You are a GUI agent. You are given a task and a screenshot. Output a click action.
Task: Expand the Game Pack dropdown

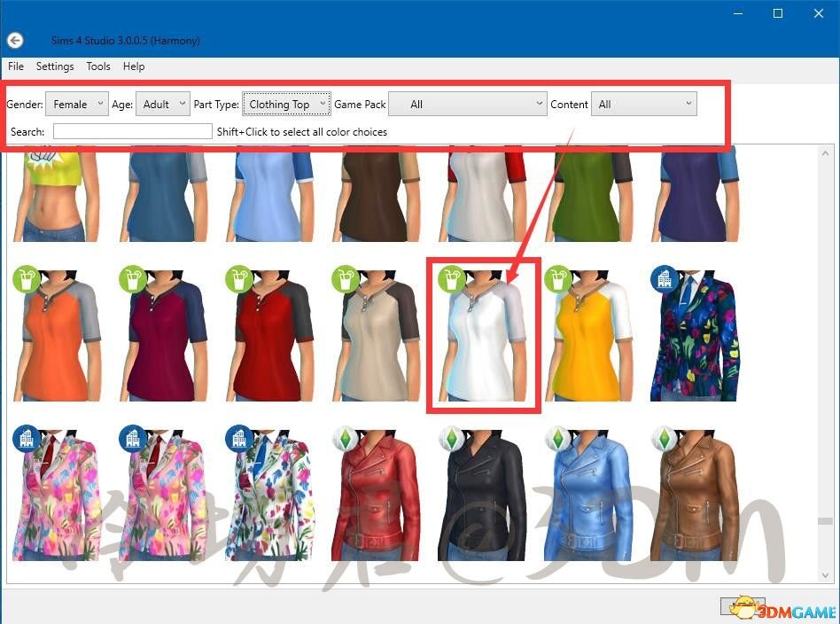tap(467, 105)
